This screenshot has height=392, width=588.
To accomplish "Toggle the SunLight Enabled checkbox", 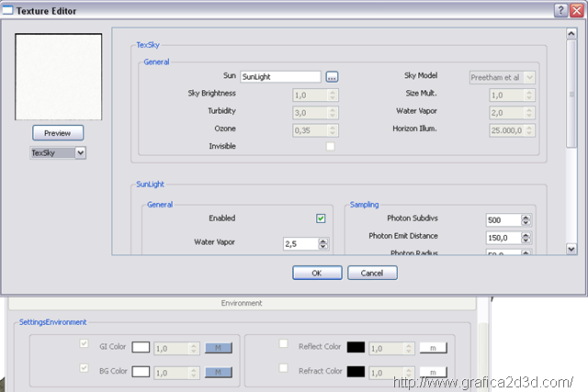I will coord(321,218).
